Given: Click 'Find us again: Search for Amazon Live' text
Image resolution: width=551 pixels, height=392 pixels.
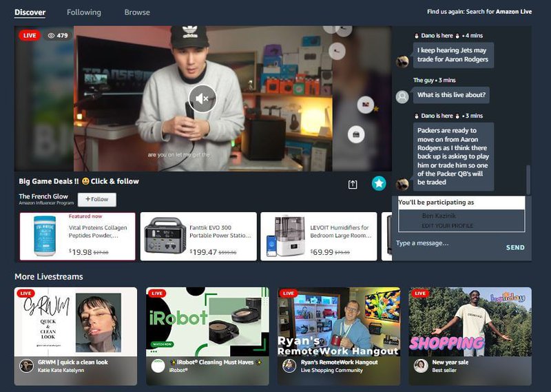Looking at the screenshot, I should tap(479, 12).
